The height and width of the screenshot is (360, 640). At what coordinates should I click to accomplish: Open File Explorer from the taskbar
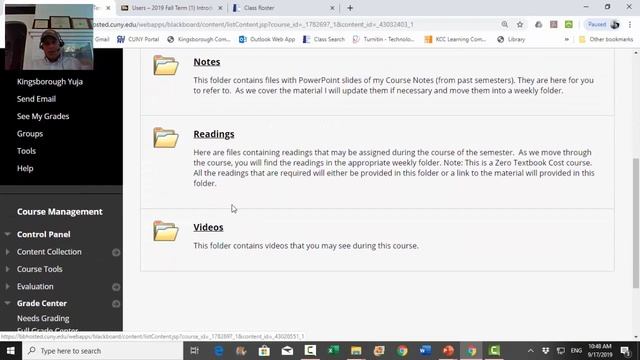[x=356, y=351]
